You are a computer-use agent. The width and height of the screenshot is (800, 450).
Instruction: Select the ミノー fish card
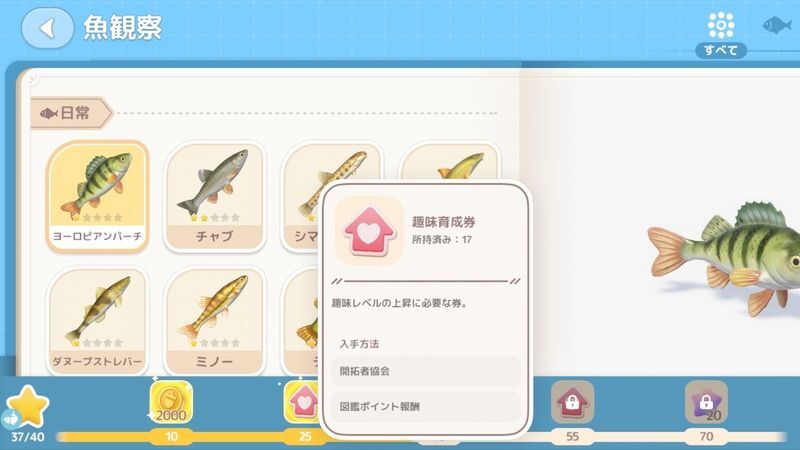[x=215, y=321]
